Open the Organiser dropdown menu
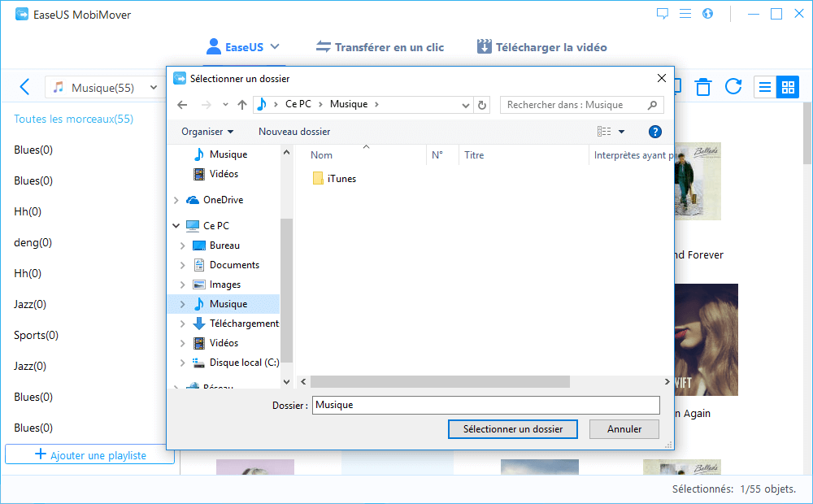 [x=207, y=132]
